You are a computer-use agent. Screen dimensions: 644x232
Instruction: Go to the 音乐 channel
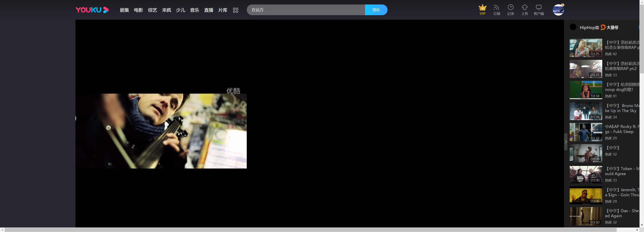tap(195, 10)
